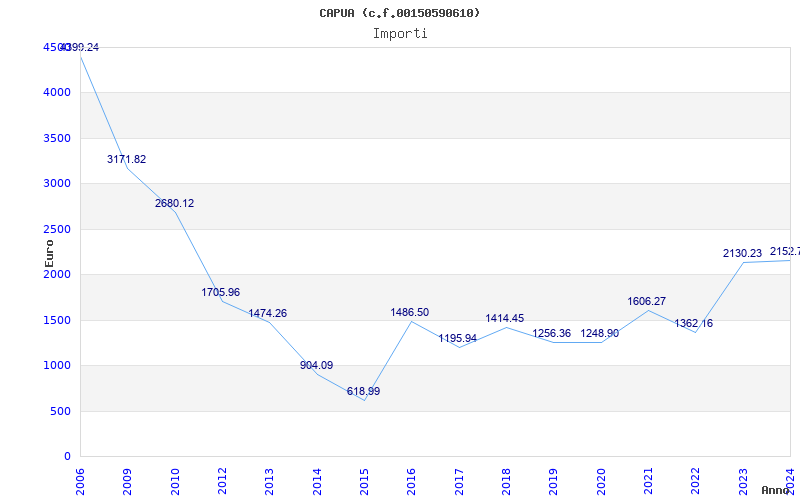Click the data label 618.99
Screen dimensions: 800x500
(363, 391)
